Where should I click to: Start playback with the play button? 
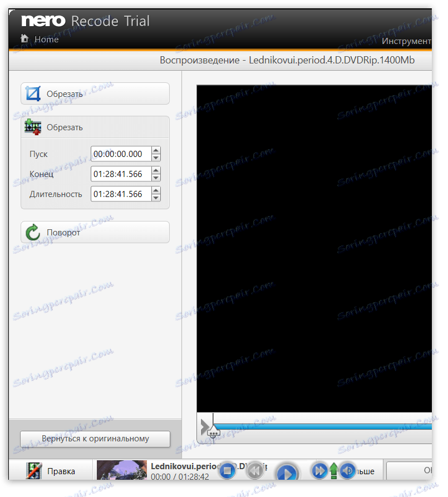(287, 473)
